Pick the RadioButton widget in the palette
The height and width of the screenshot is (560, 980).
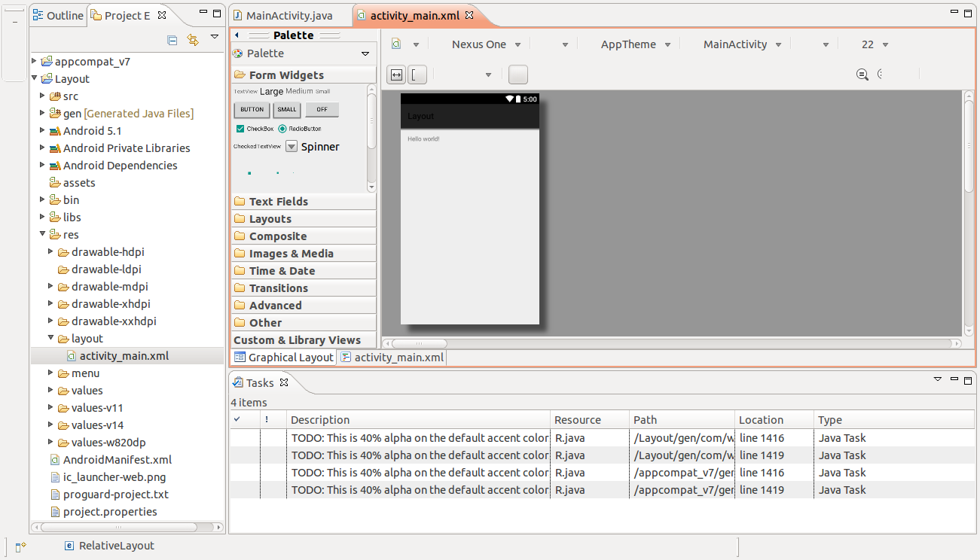tap(300, 129)
